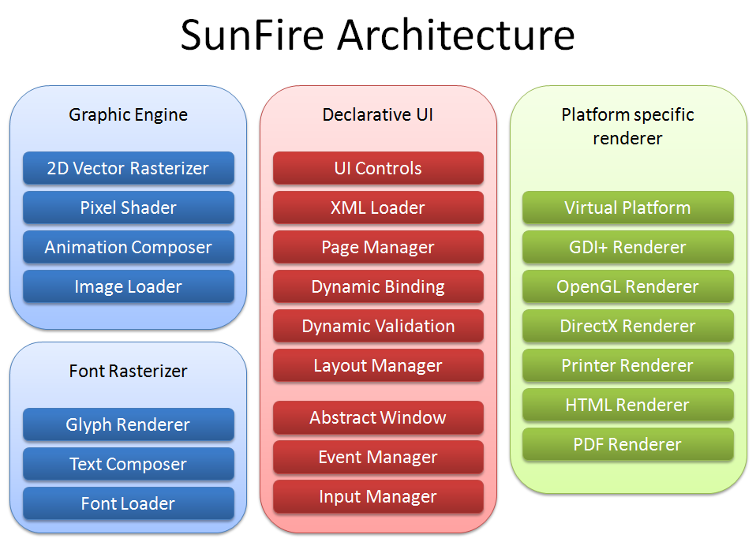Click the Animation Composer box
This screenshot has height=542, width=756.
point(129,247)
